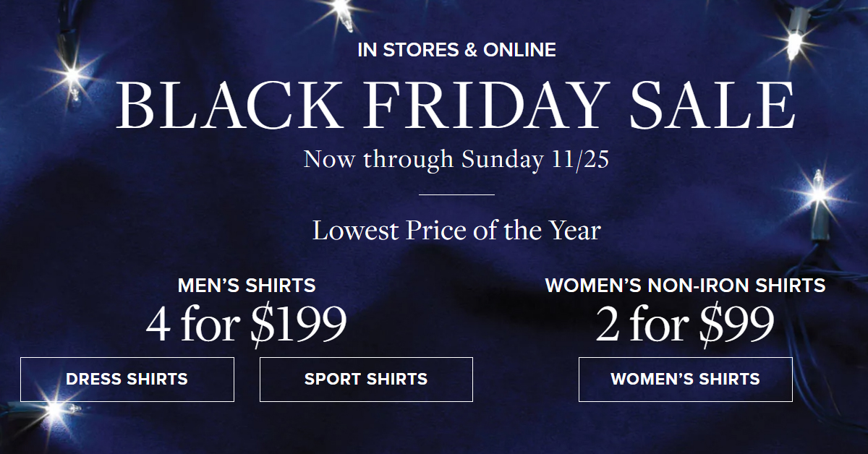Click the '4 for $199' offer
This screenshot has height=454, width=868.
(247, 325)
